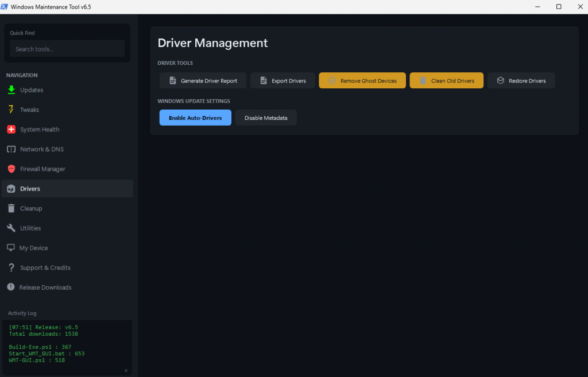Click the Generate Driver Report button

pos(203,80)
